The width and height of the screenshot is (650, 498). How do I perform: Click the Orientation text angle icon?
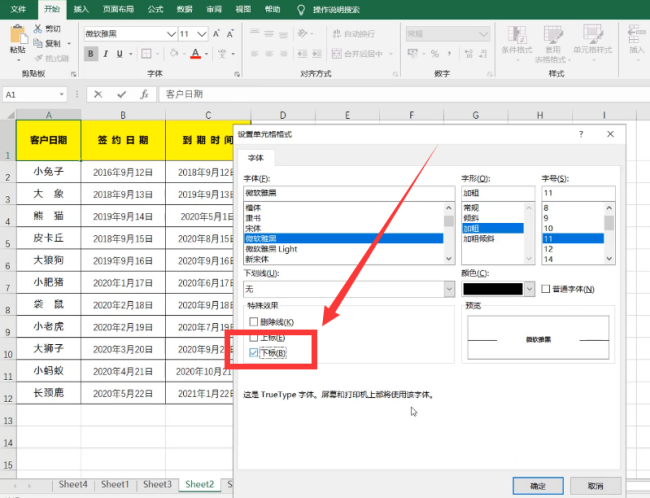(x=303, y=34)
